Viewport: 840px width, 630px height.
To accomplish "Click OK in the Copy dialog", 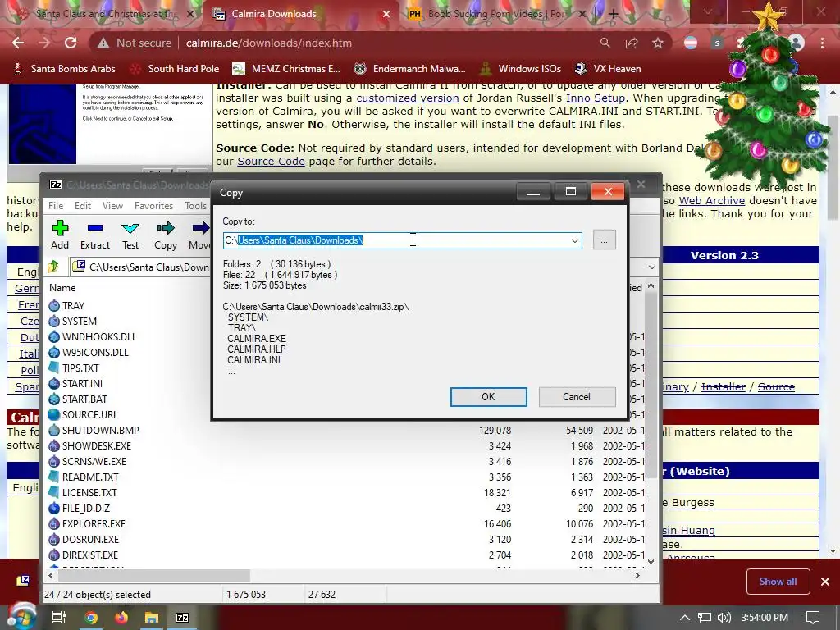I will (x=489, y=397).
